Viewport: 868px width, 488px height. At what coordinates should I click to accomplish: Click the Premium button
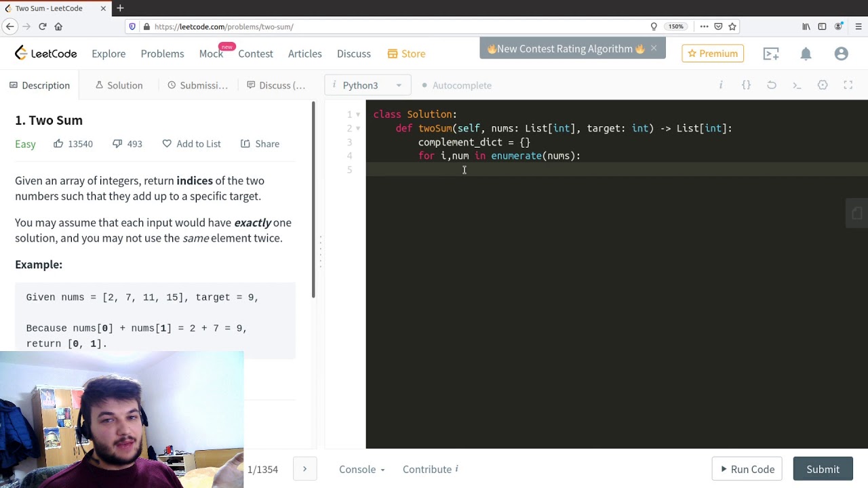pyautogui.click(x=713, y=54)
